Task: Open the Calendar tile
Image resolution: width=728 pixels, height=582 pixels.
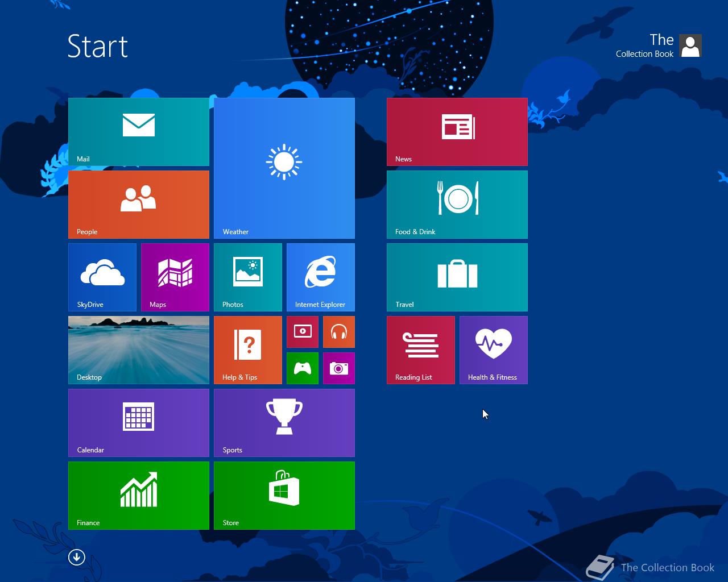Action: [139, 423]
